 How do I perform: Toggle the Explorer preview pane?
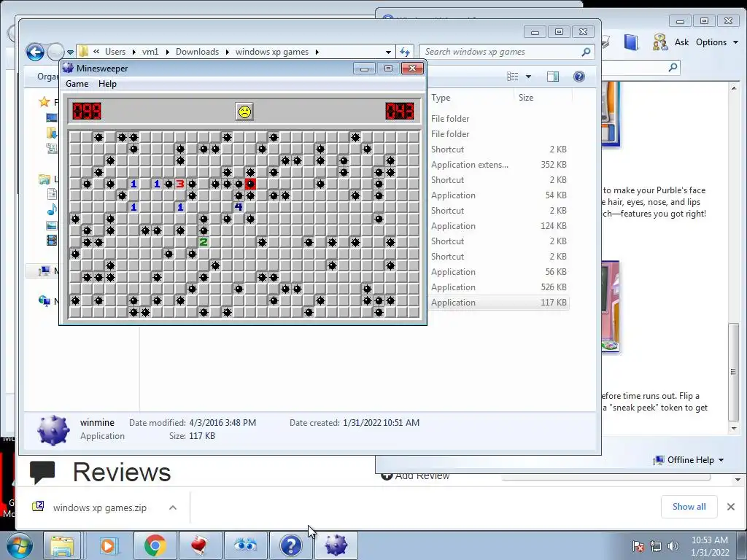(x=553, y=77)
